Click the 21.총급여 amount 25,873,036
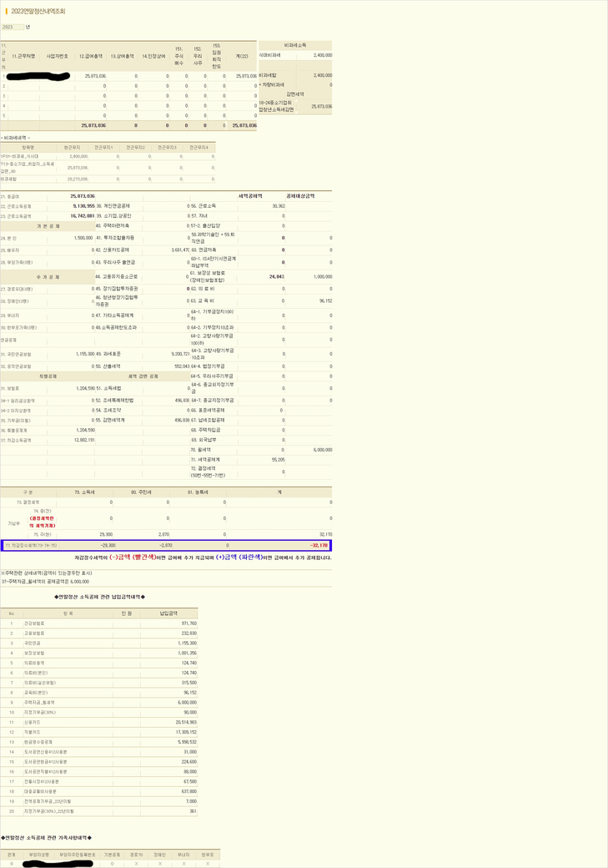 pos(82,196)
